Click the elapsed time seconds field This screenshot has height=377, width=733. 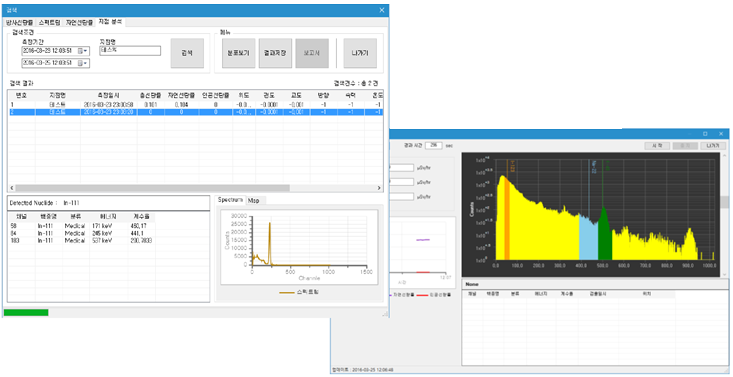pos(434,145)
